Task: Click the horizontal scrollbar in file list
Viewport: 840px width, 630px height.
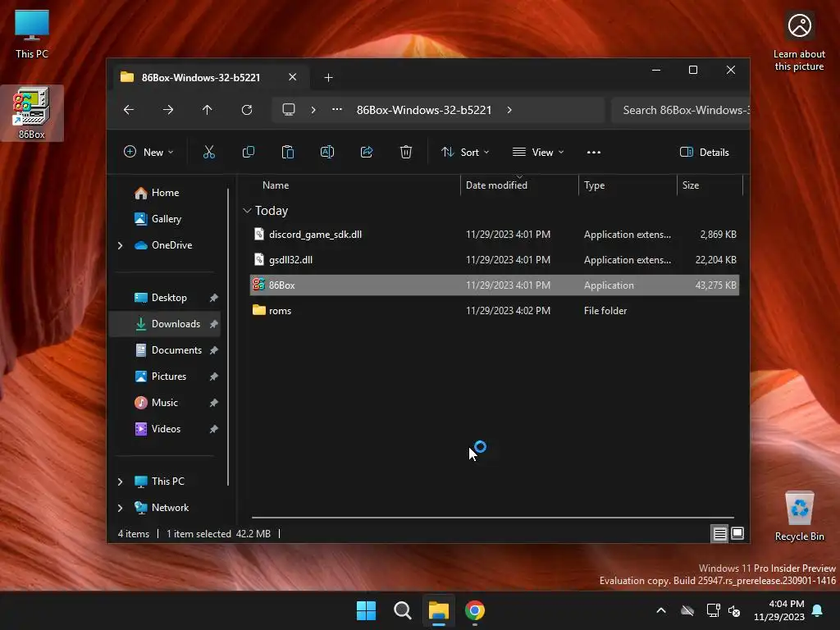Action: pos(493,518)
